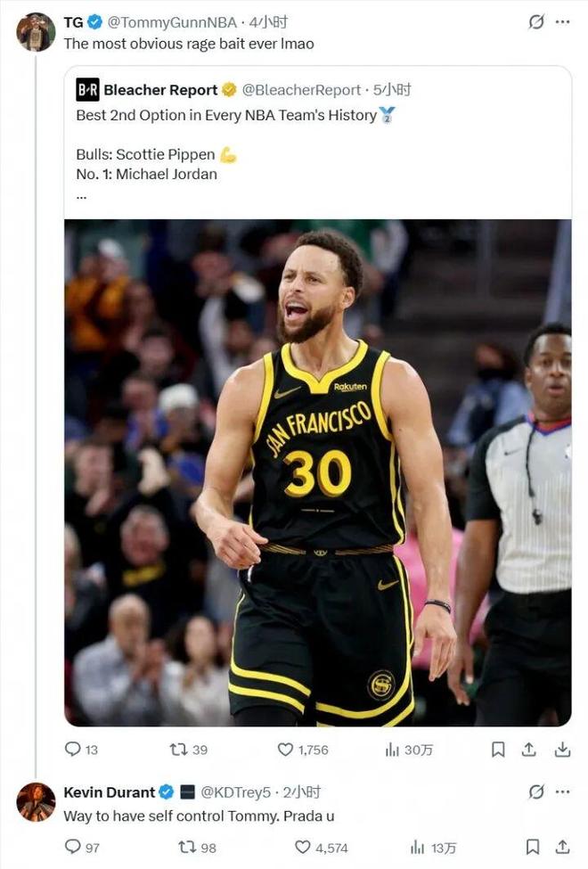Open Grok actions on TommyGunn's tweet
588x869 pixels.
click(x=535, y=23)
